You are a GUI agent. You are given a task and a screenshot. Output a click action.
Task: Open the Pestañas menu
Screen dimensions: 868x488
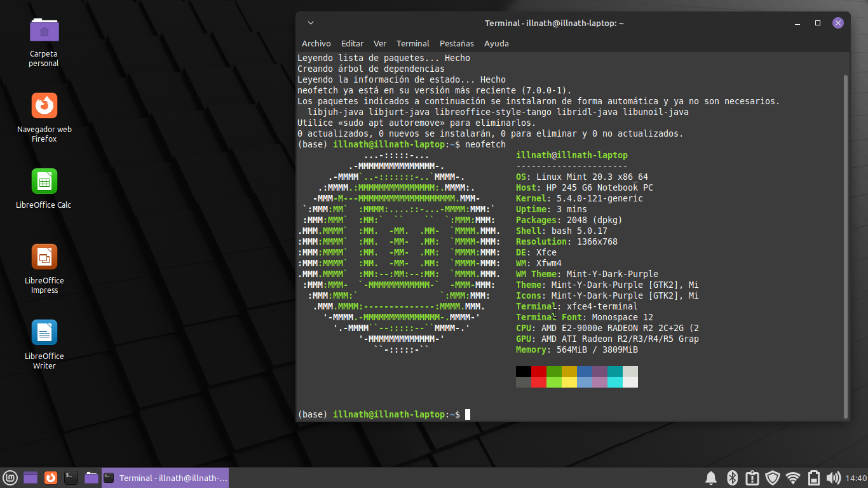(x=457, y=44)
